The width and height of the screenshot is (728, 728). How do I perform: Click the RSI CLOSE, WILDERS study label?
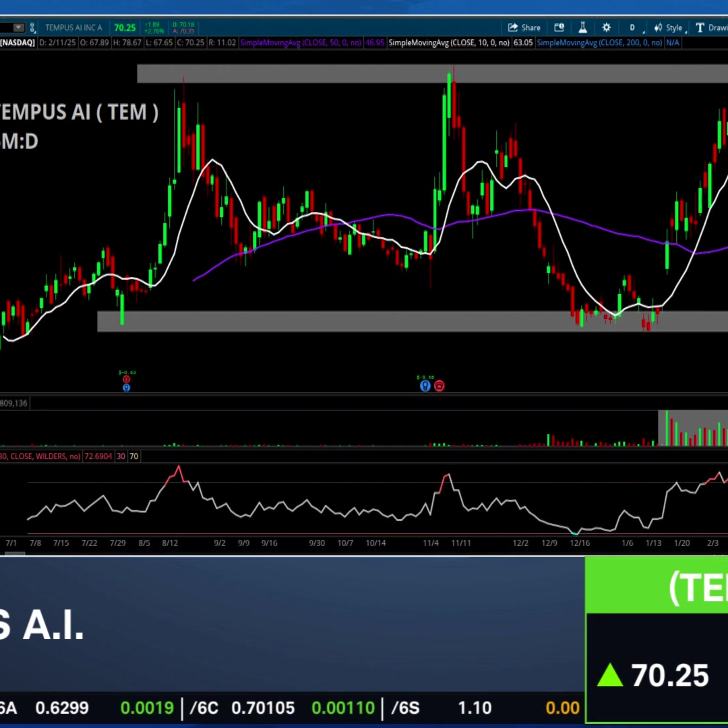(40, 456)
